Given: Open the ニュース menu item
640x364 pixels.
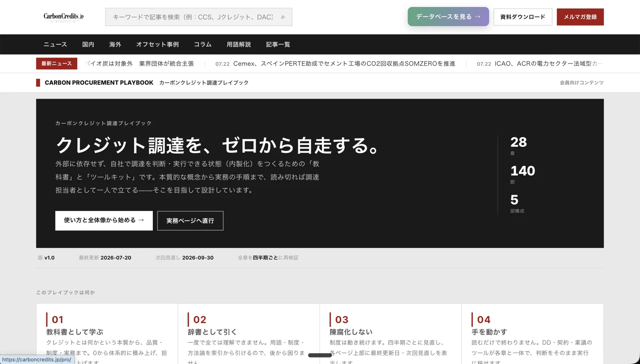Looking at the screenshot, I should pyautogui.click(x=55, y=44).
